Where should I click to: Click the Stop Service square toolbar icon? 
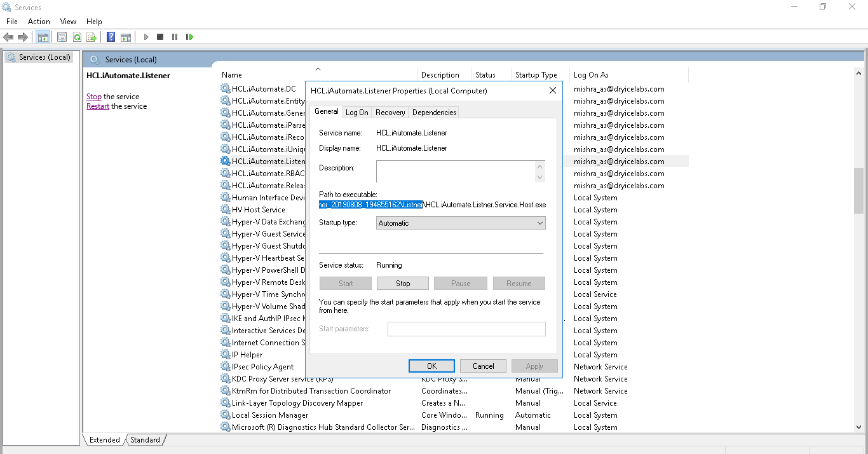160,37
